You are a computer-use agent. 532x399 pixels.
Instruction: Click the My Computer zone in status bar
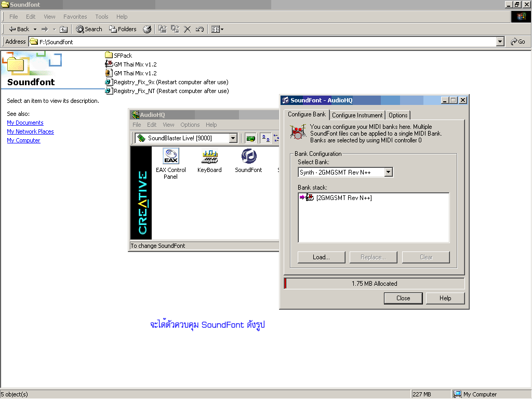coord(475,394)
